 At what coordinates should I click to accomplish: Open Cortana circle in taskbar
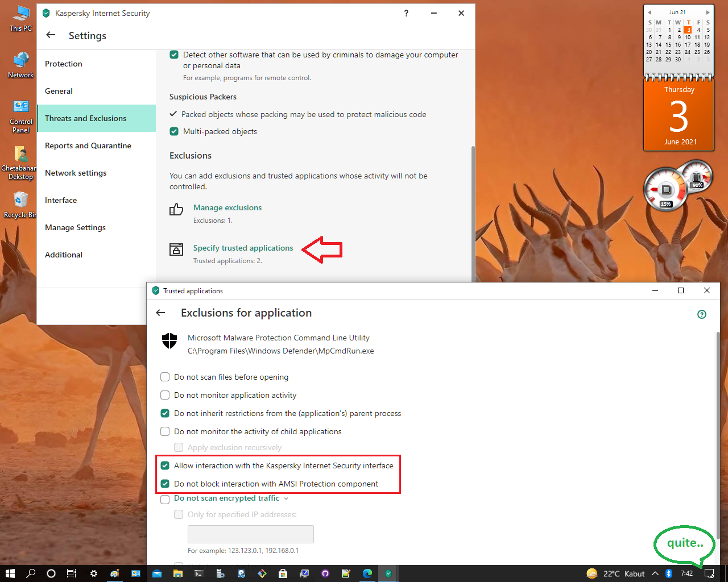point(51,573)
